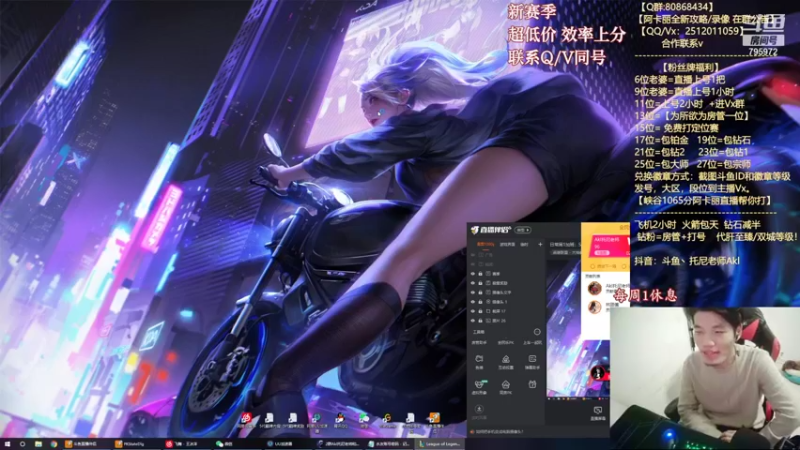The width and height of the screenshot is (800, 450).
Task: Select the 截屏 17 source row
Action: click(506, 311)
